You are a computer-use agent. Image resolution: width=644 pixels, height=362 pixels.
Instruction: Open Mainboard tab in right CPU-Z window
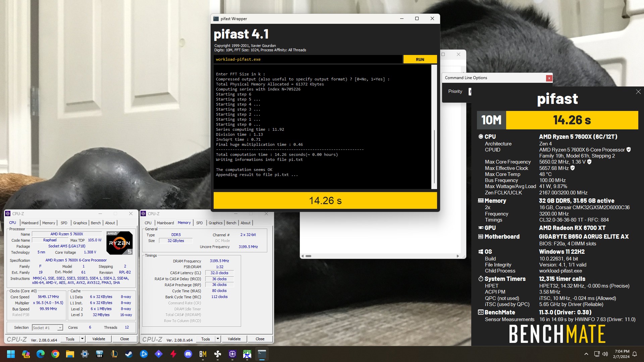(x=165, y=223)
